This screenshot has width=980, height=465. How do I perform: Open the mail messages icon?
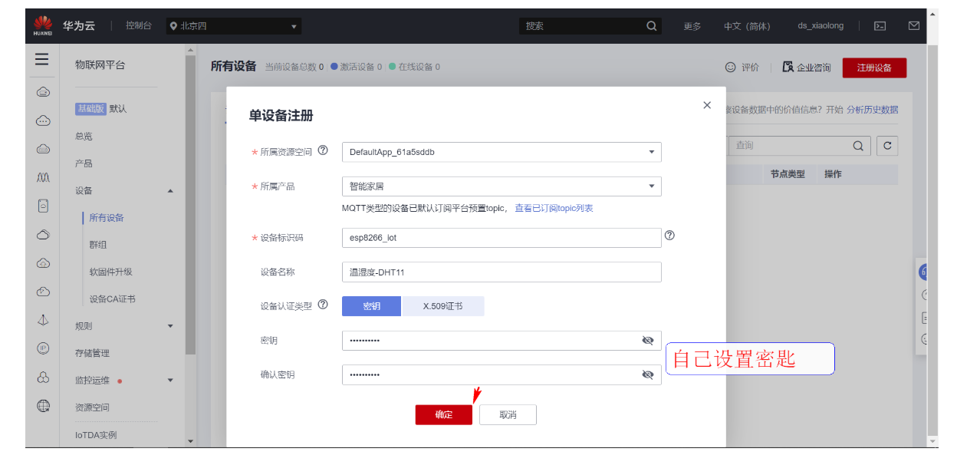click(914, 26)
